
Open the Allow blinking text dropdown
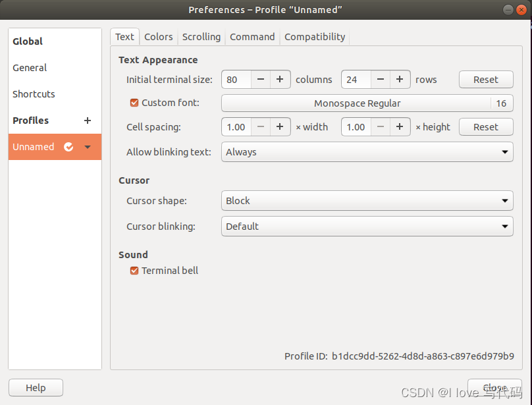coord(367,151)
